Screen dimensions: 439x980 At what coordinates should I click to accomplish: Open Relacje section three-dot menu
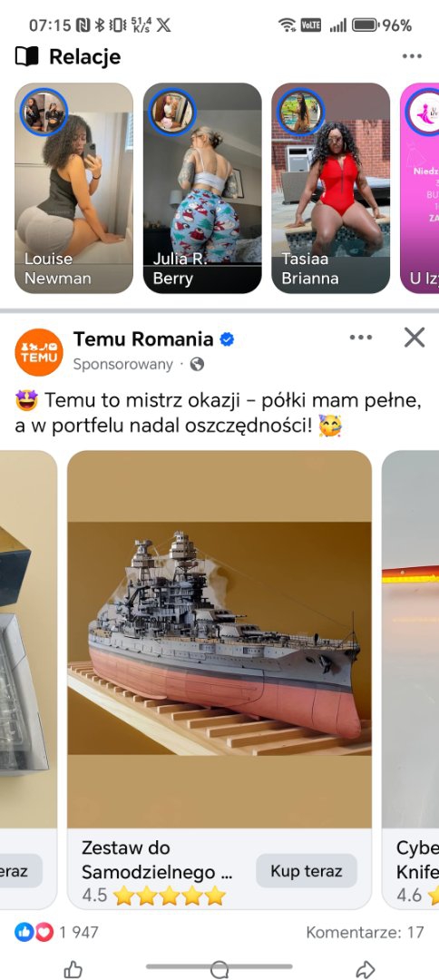412,56
